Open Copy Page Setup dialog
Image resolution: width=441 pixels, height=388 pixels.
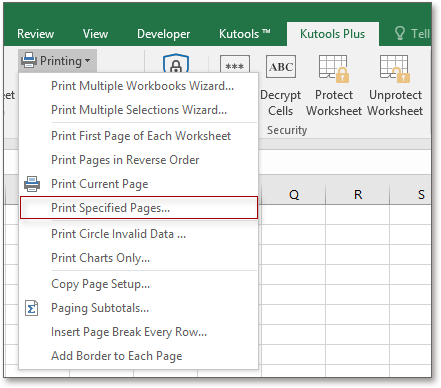[x=139, y=284]
